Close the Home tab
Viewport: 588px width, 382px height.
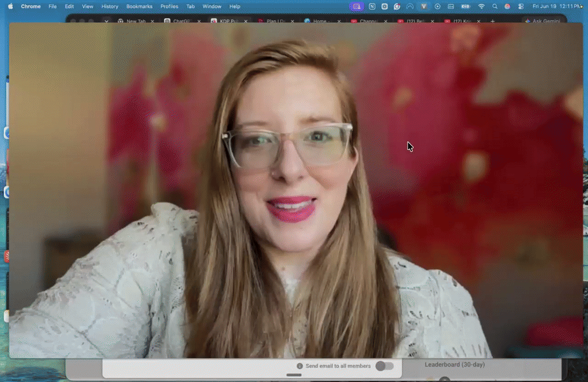click(x=339, y=21)
